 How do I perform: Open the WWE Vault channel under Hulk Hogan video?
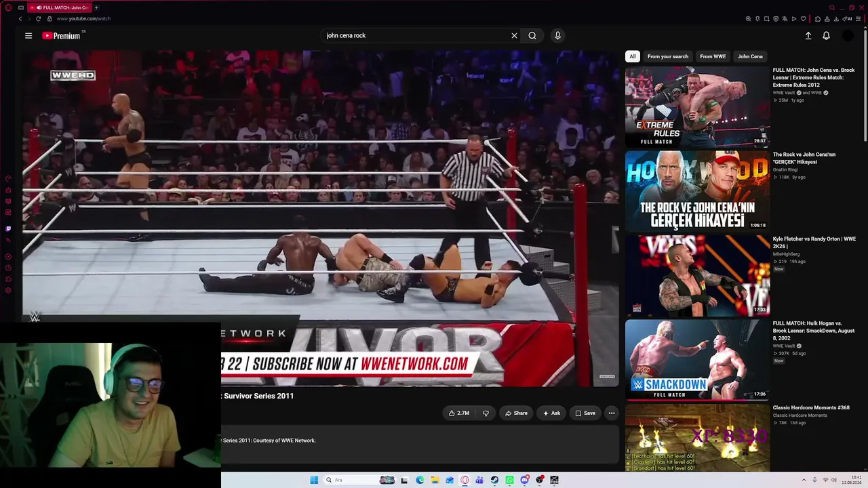click(784, 346)
